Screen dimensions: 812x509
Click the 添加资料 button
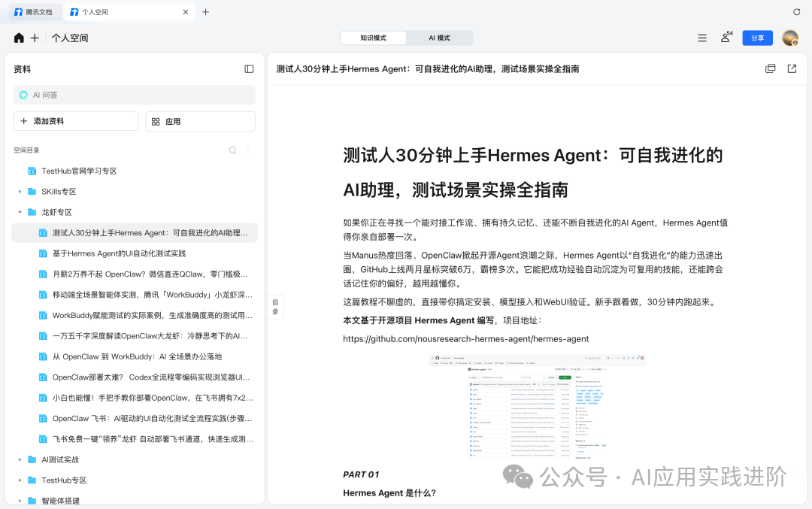click(x=76, y=121)
